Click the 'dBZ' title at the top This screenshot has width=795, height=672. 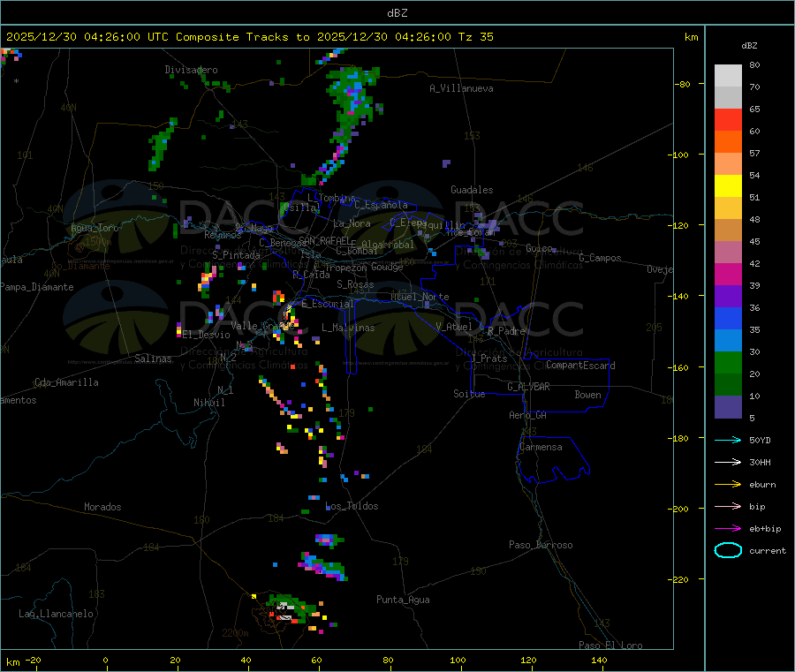pos(397,12)
